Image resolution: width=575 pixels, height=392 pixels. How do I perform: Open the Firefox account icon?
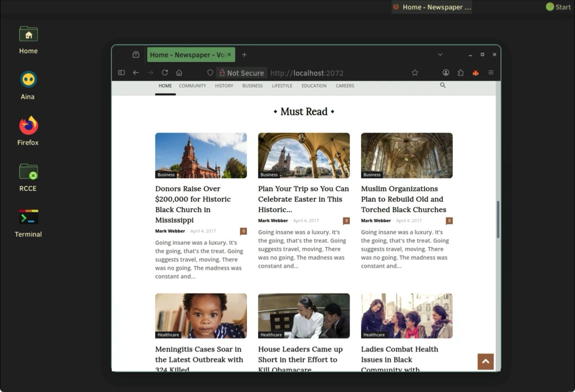pos(446,73)
